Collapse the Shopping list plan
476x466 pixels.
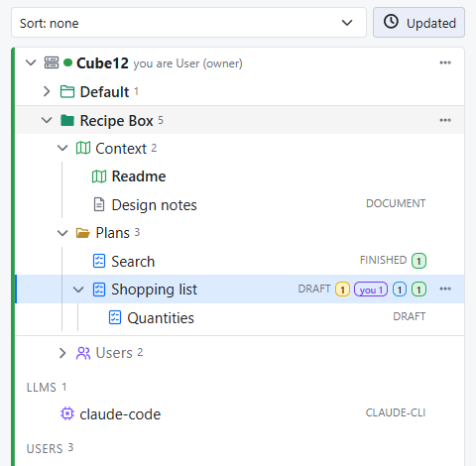click(78, 290)
